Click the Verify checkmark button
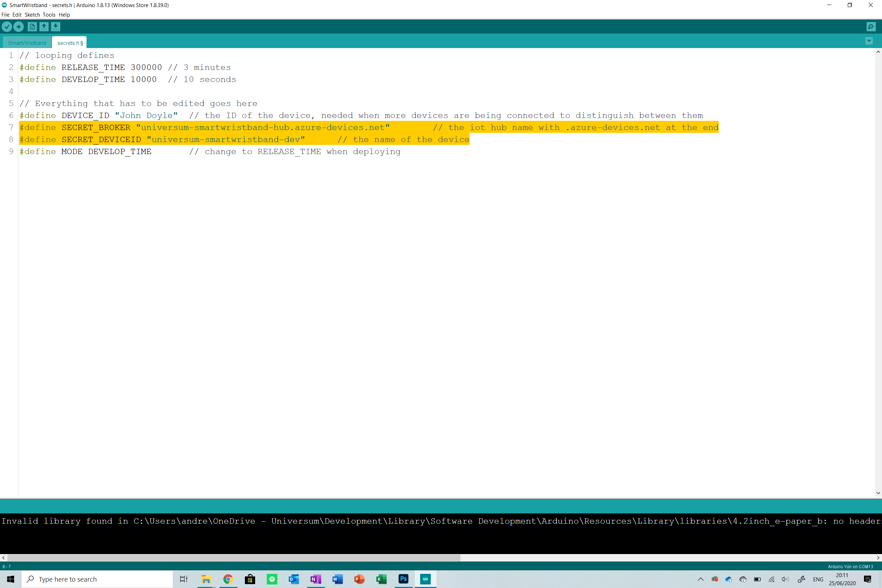This screenshot has width=882, height=588. (7, 27)
